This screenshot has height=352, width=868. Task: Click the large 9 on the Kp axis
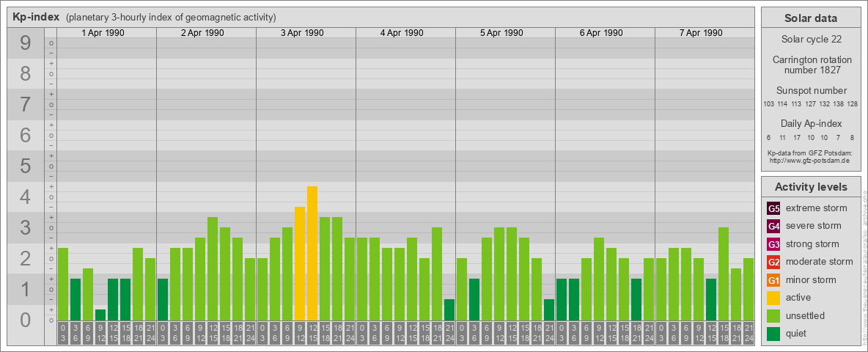(26, 44)
